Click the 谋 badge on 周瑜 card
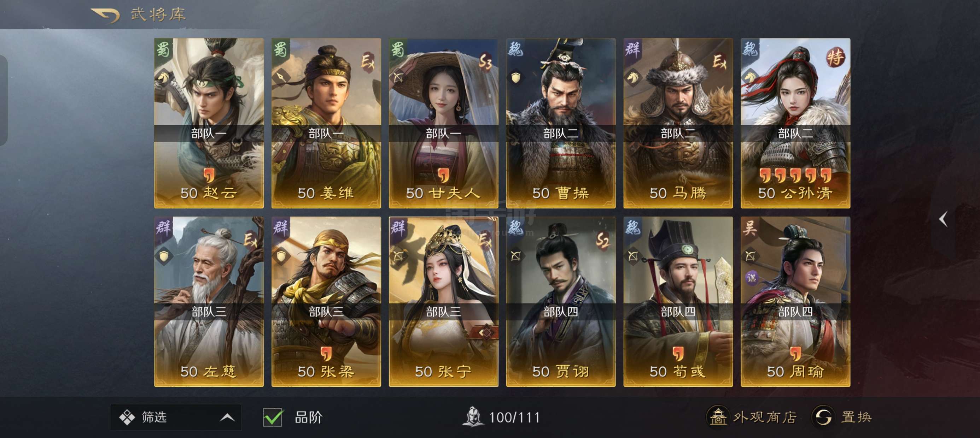 [751, 278]
